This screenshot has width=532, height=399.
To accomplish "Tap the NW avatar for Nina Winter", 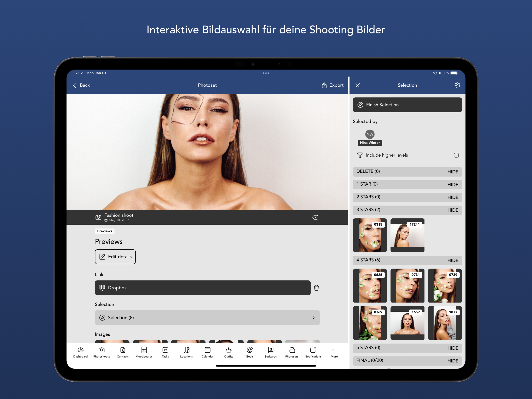I will (x=370, y=134).
